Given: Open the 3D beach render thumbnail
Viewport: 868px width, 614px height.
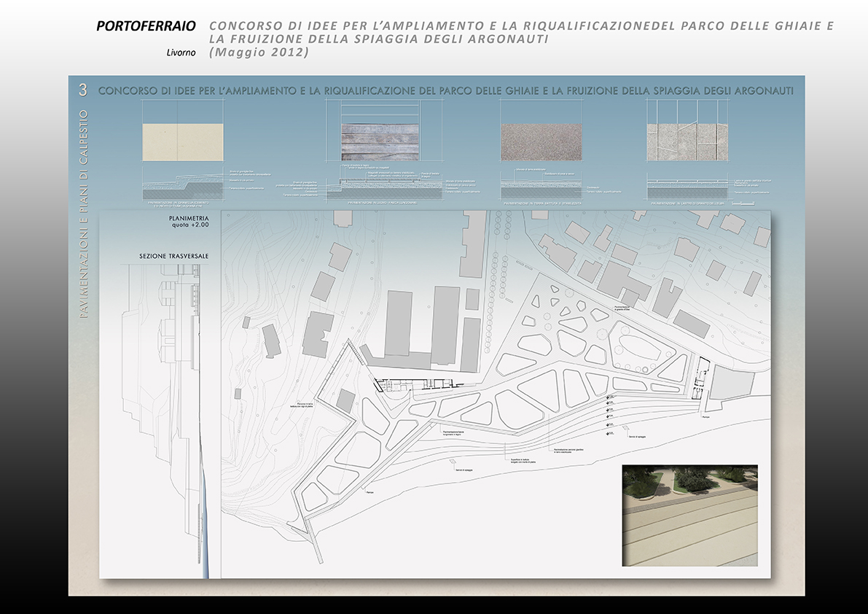Looking at the screenshot, I should click(x=689, y=516).
